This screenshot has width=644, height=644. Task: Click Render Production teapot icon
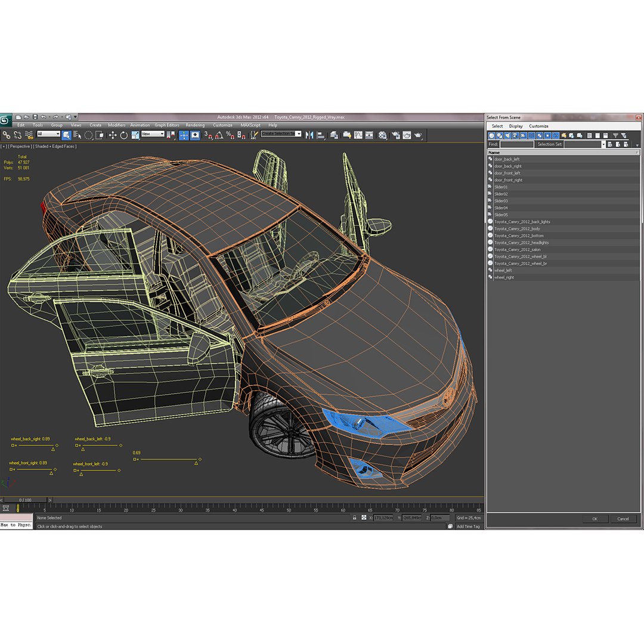pos(418,135)
